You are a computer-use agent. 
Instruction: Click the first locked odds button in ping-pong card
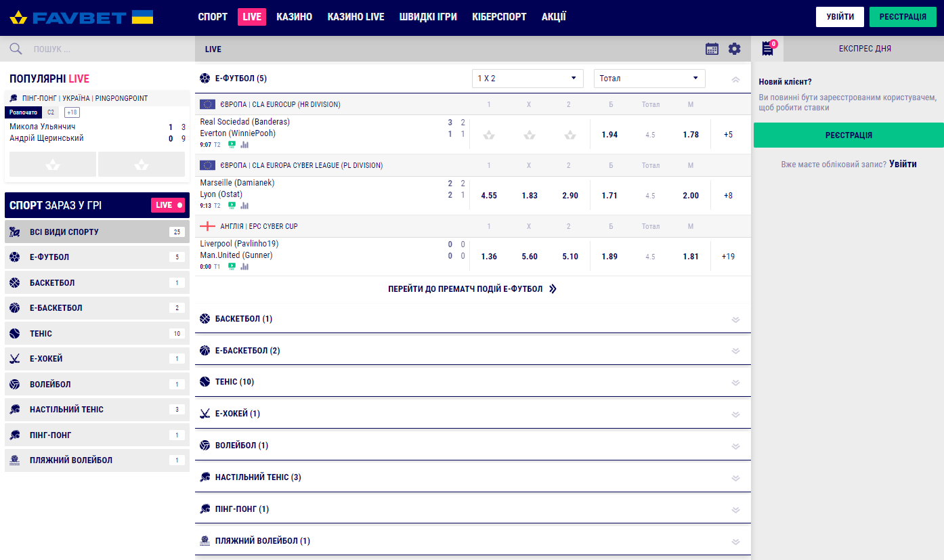pos(53,164)
